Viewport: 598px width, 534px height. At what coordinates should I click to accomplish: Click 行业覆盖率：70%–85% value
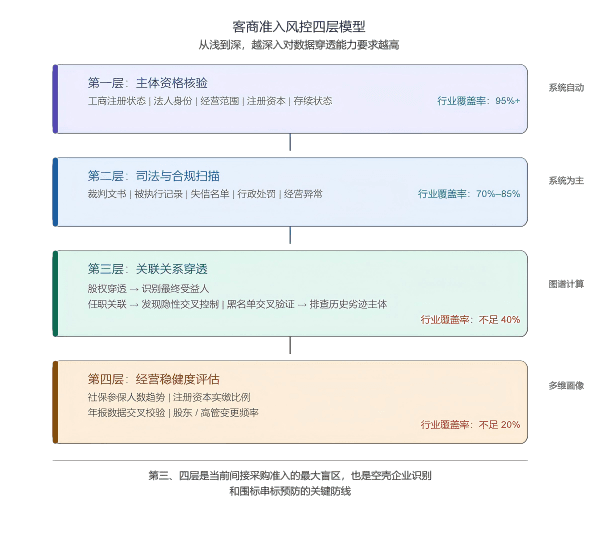[x=469, y=194]
